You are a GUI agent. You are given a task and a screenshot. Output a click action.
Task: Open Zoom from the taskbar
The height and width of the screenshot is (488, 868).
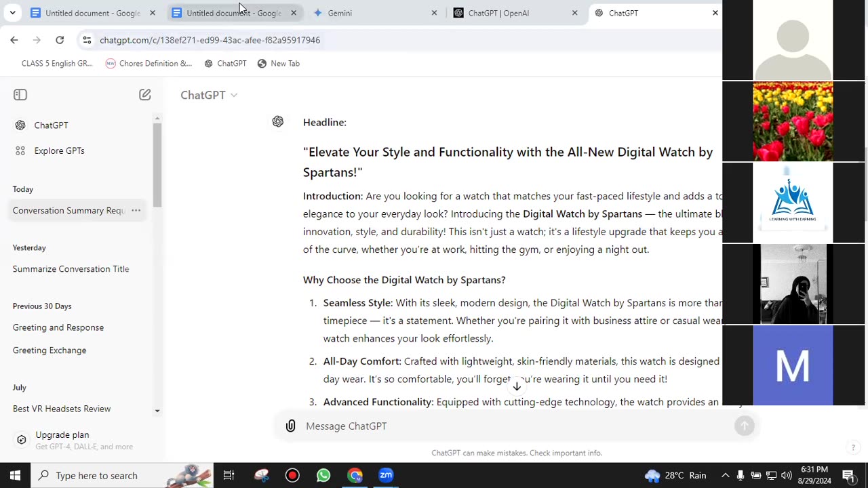click(386, 475)
